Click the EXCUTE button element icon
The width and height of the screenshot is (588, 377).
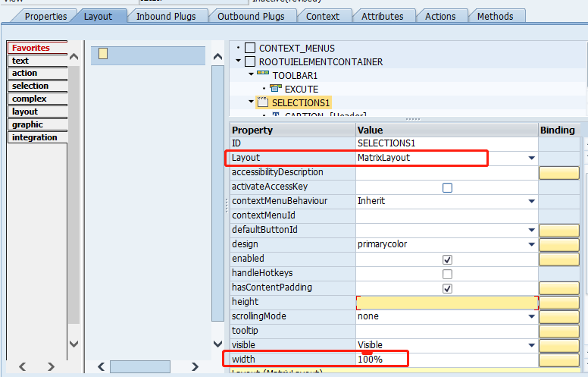pyautogui.click(x=276, y=89)
